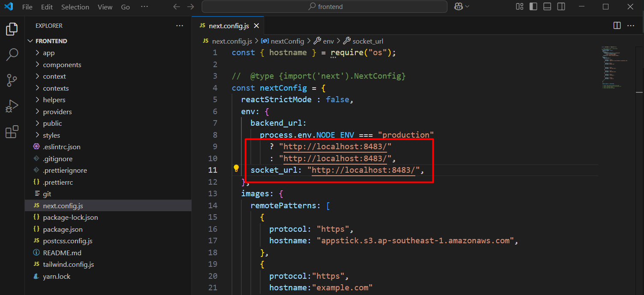The height and width of the screenshot is (295, 644).
Task: Click env in the breadcrumb
Action: click(328, 41)
